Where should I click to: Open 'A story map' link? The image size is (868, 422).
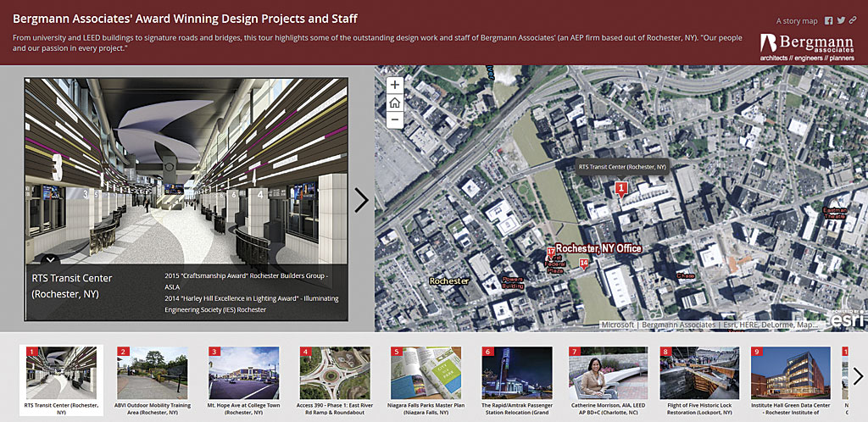[797, 21]
